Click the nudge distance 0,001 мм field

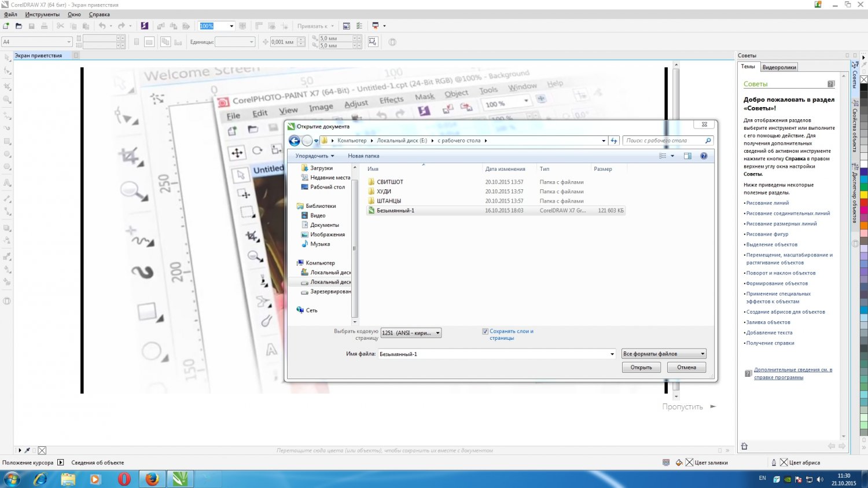click(284, 42)
